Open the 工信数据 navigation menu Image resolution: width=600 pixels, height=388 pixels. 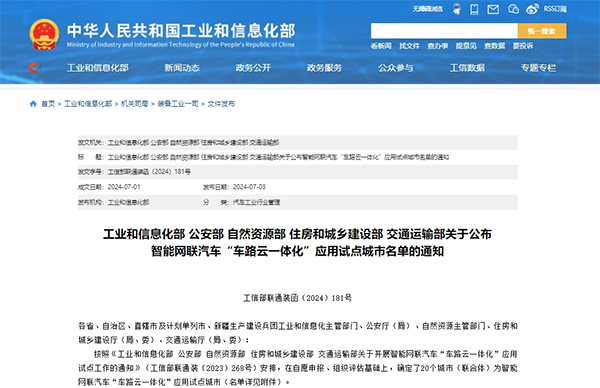467,68
